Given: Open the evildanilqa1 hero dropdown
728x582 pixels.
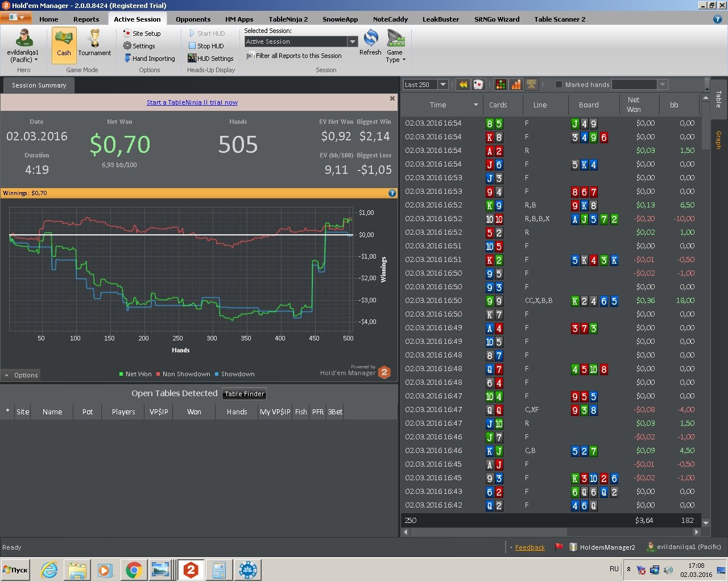Looking at the screenshot, I should click(23, 45).
